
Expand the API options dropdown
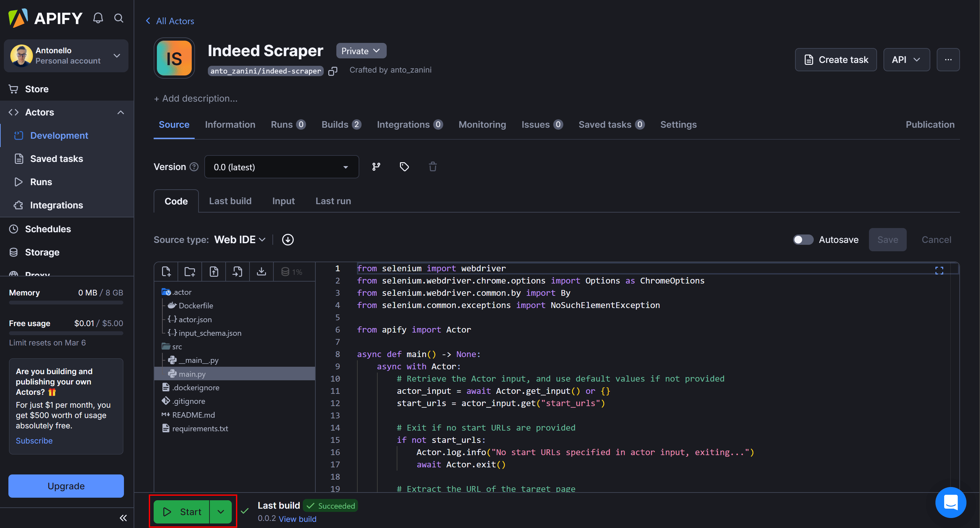point(907,59)
